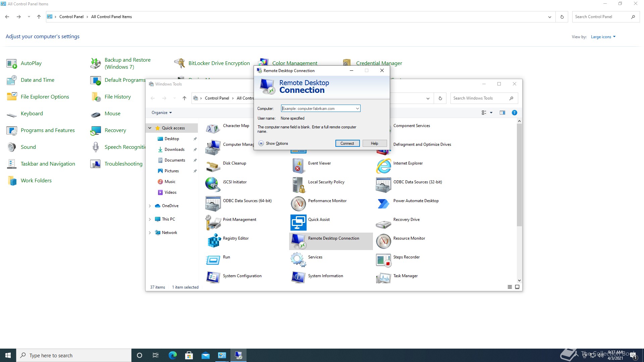Select Pictures in the navigation pane
The width and height of the screenshot is (644, 362).
point(172,171)
